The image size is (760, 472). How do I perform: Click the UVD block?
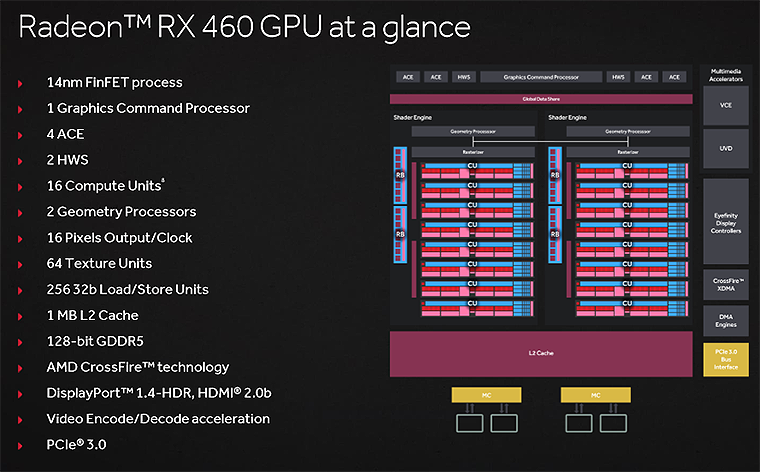point(726,148)
